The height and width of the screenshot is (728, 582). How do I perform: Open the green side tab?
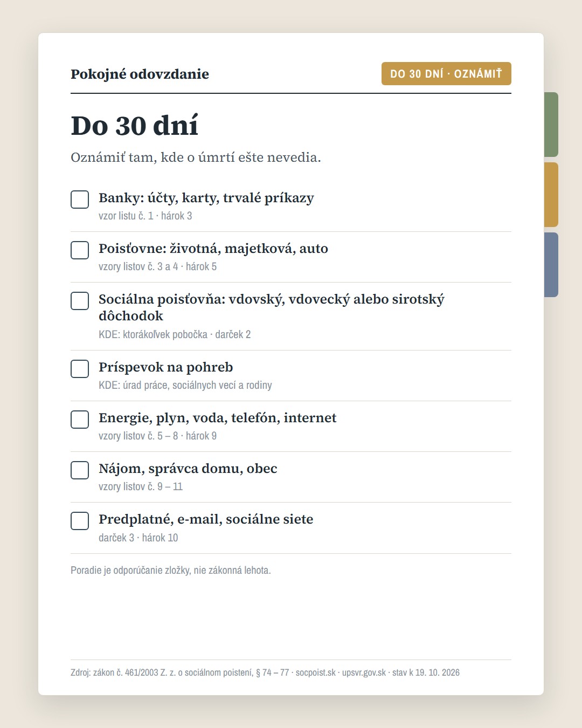(551, 125)
